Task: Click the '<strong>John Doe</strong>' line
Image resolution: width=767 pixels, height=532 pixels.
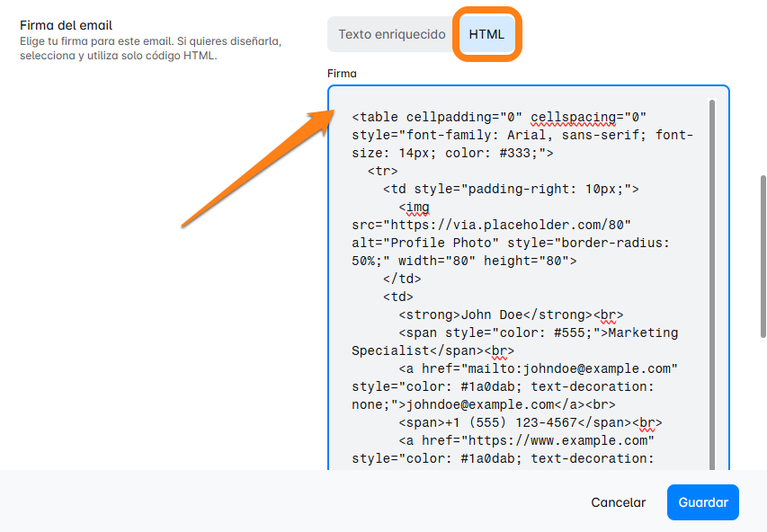Action: pyautogui.click(x=511, y=315)
